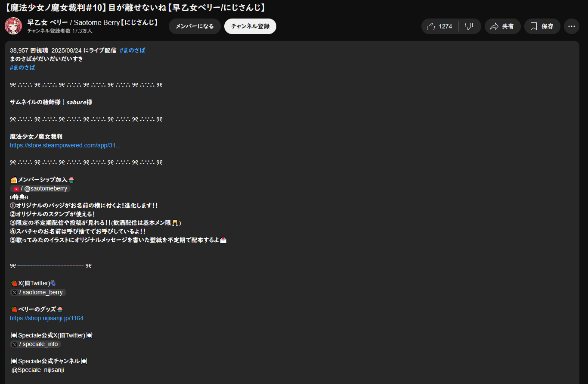Screen dimensions: 588x384
Task: Click the サムネイルの絵師様 sabure様 line
Action: coord(51,102)
